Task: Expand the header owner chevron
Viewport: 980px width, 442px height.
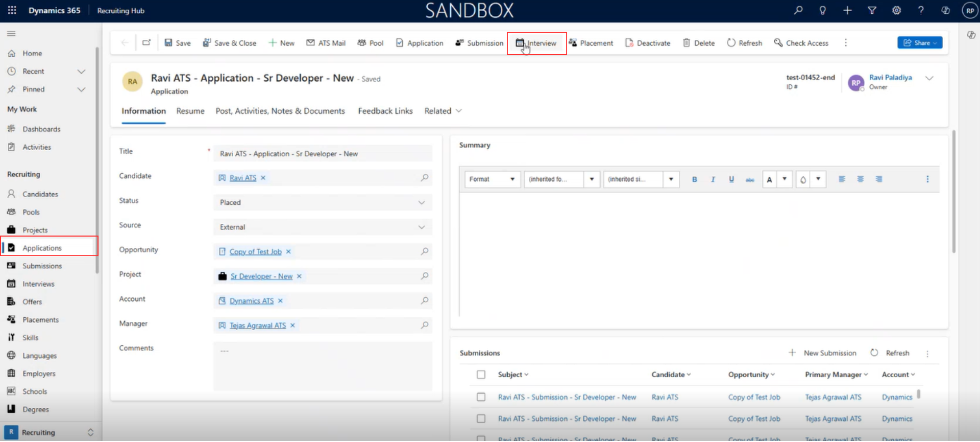Action: [929, 78]
